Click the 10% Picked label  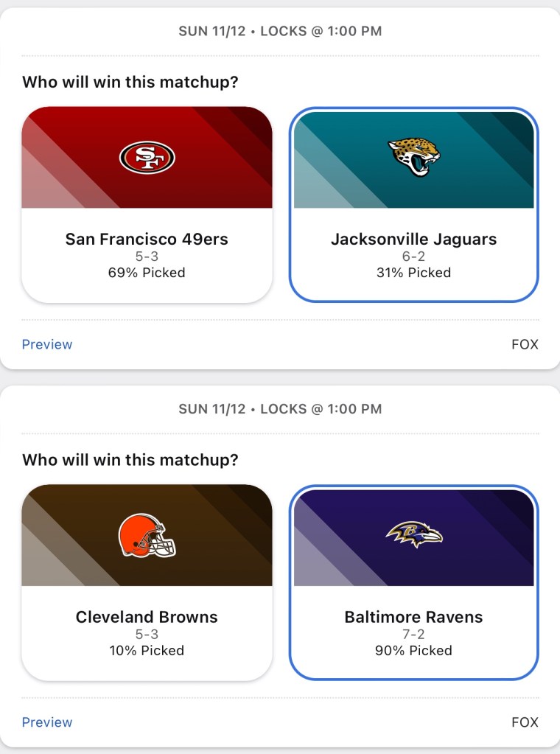coord(147,651)
